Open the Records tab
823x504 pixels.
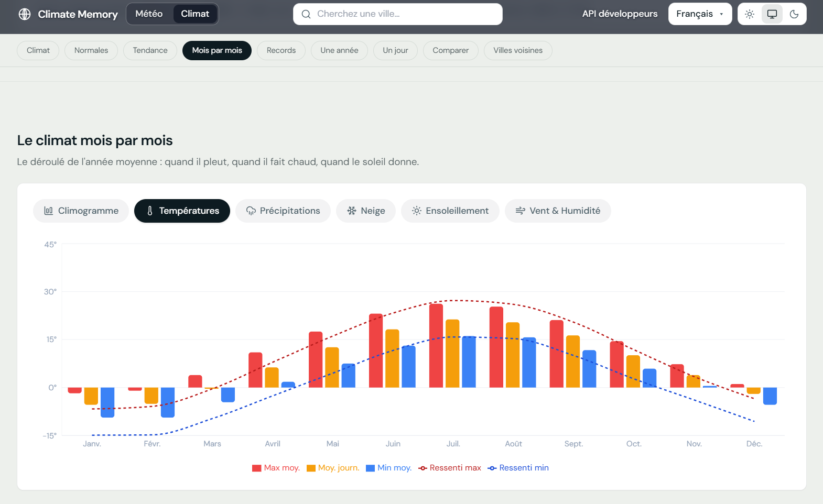pos(281,50)
